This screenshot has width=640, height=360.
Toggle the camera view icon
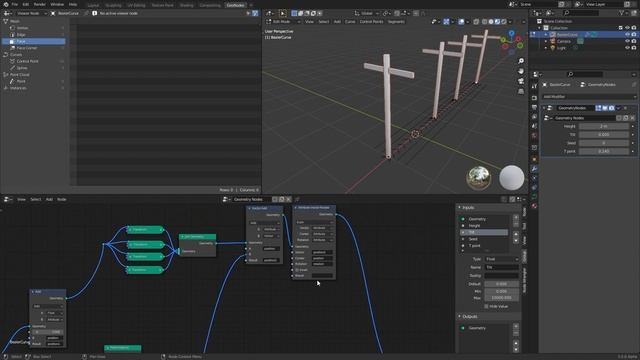(x=521, y=81)
